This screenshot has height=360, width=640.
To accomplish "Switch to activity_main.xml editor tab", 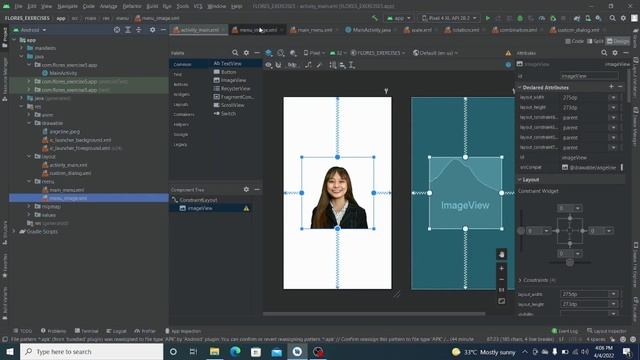I will click(199, 30).
